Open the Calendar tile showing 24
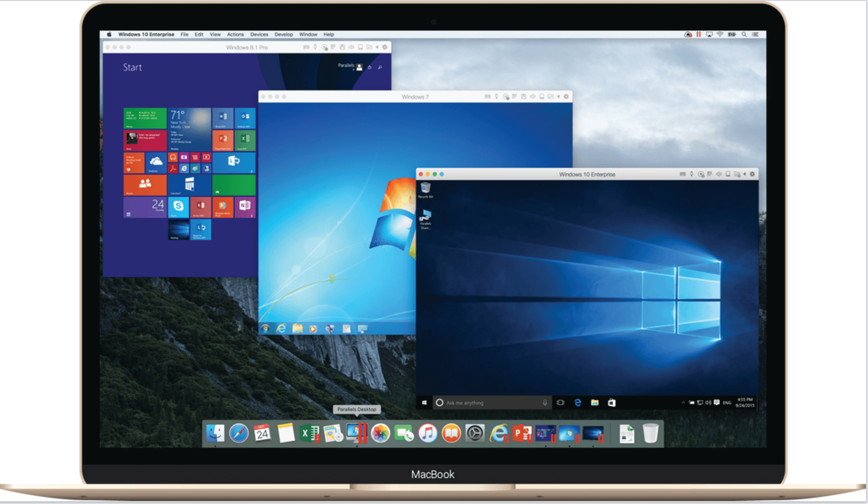Screen dimensions: 868x504 pyautogui.click(x=145, y=207)
